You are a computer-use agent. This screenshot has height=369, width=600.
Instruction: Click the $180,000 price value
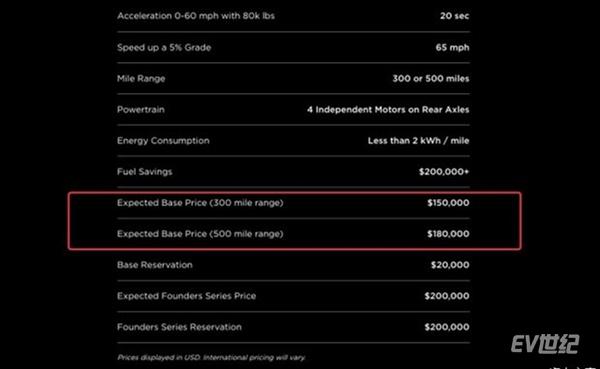(448, 234)
